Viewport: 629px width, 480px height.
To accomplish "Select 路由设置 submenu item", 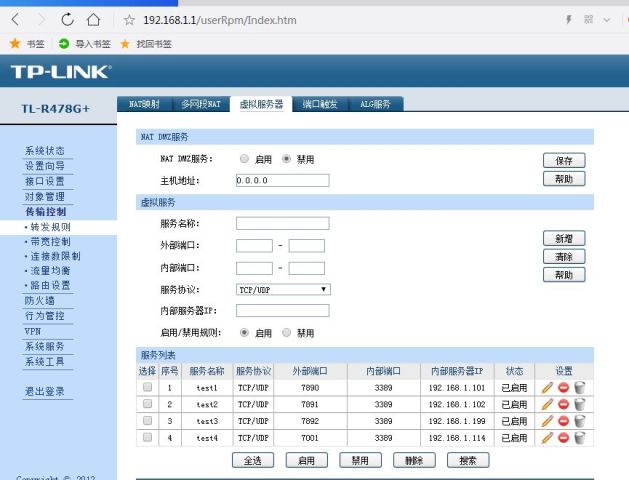I will pos(51,286).
